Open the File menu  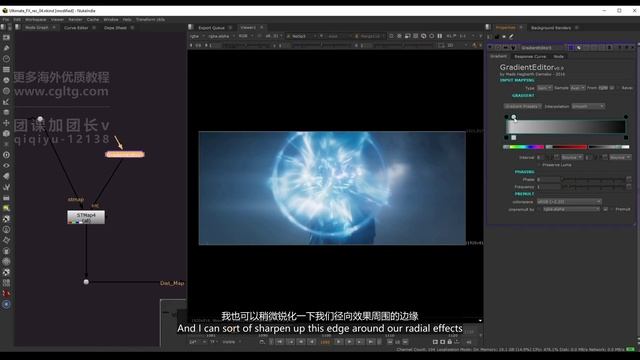pos(6,20)
